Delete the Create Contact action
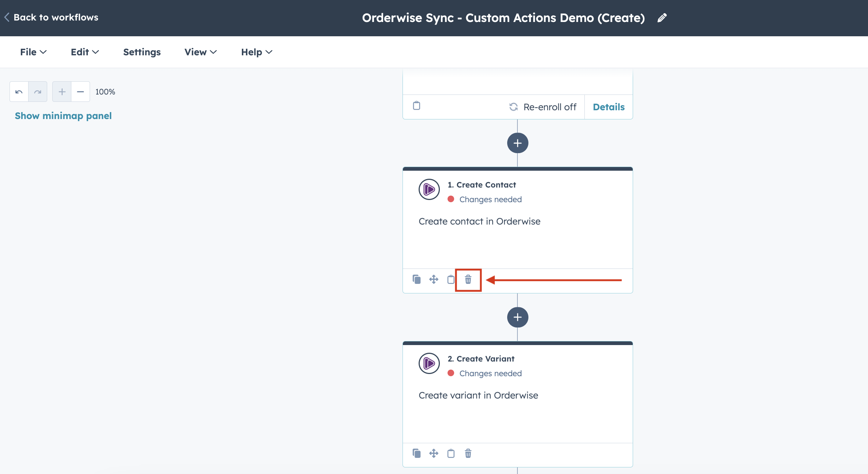Viewport: 868px width, 474px height. tap(468, 280)
